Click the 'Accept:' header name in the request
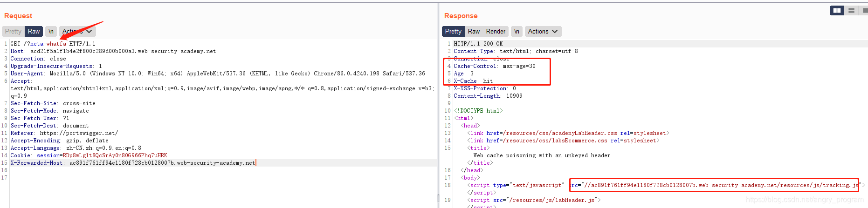This screenshot has width=868, height=208. tap(21, 81)
